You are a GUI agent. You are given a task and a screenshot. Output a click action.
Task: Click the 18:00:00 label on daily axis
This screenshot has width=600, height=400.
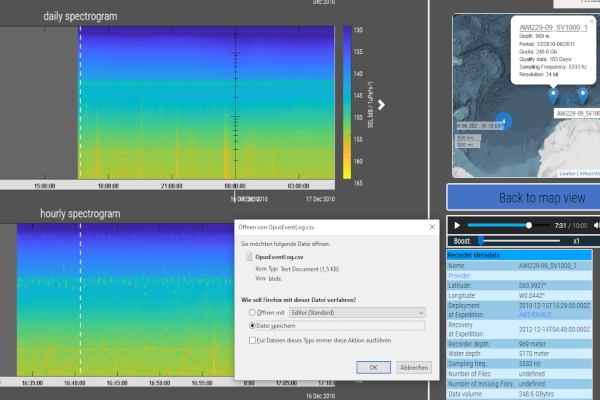click(108, 186)
